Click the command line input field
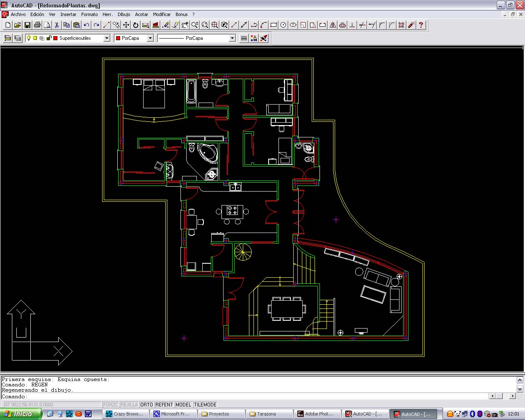 246,397
